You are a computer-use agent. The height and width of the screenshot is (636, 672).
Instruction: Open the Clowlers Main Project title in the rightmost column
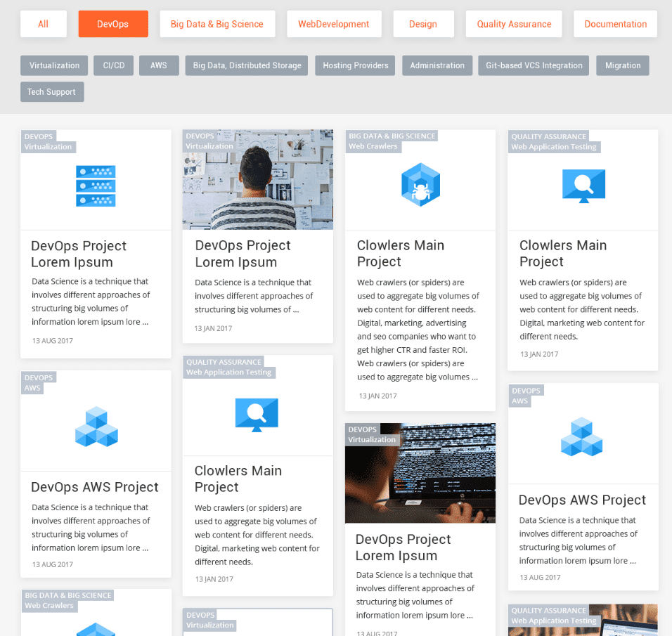click(563, 253)
